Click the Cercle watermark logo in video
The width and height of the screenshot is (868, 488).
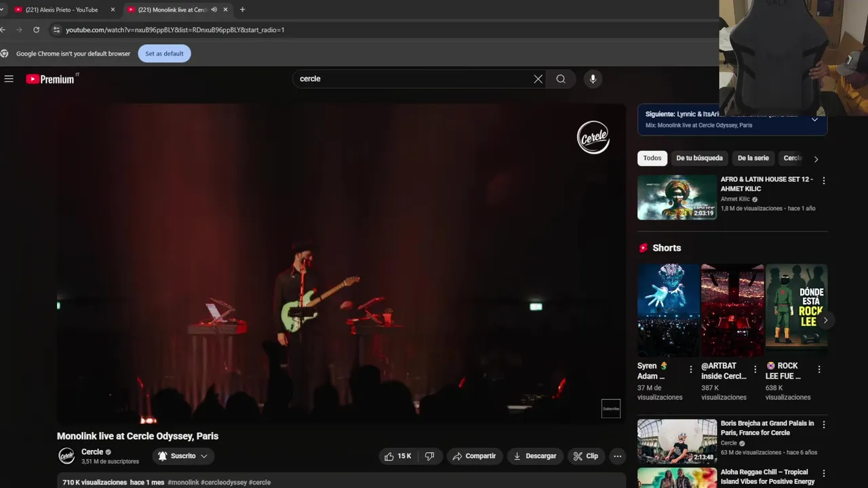tap(593, 138)
